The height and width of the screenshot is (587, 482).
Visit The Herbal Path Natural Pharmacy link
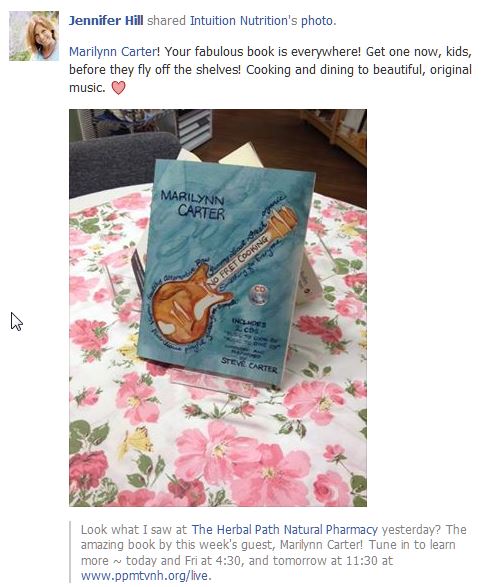coord(285,529)
